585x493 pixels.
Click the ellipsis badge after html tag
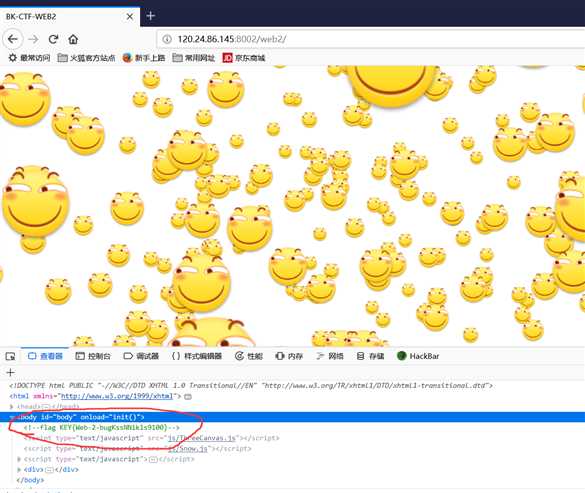pyautogui.click(x=188, y=396)
